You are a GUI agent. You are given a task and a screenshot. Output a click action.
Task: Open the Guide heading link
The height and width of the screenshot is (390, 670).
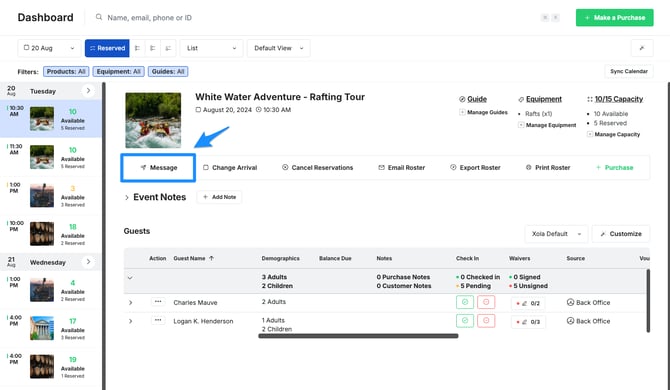click(477, 99)
